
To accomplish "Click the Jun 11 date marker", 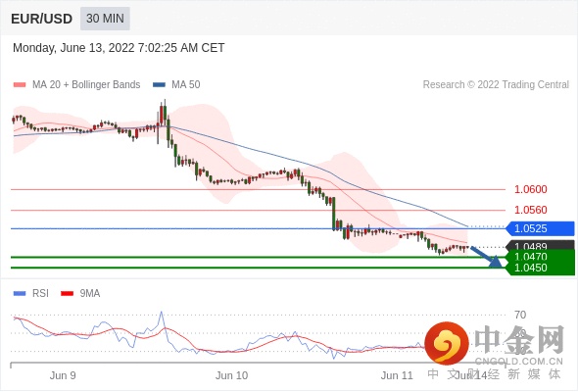I will [x=397, y=375].
